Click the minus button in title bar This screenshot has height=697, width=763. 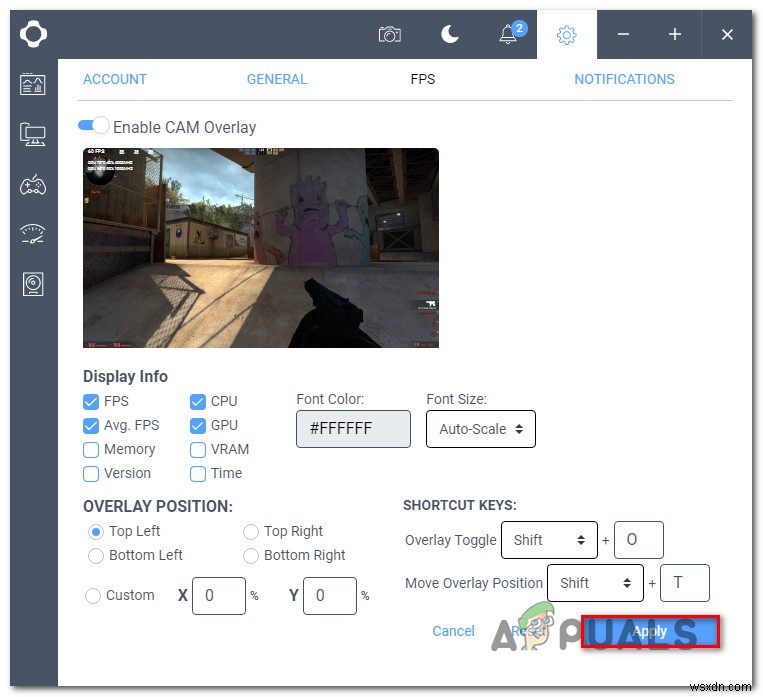[623, 34]
